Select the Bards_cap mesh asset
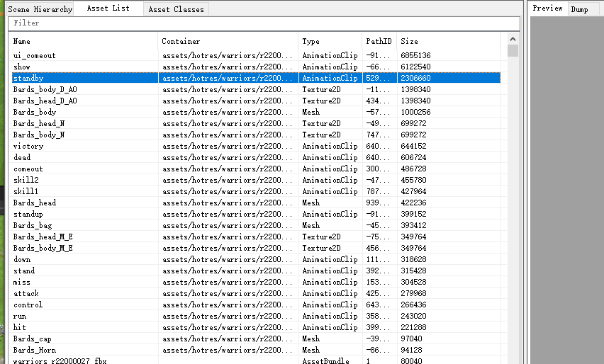 coord(33,339)
